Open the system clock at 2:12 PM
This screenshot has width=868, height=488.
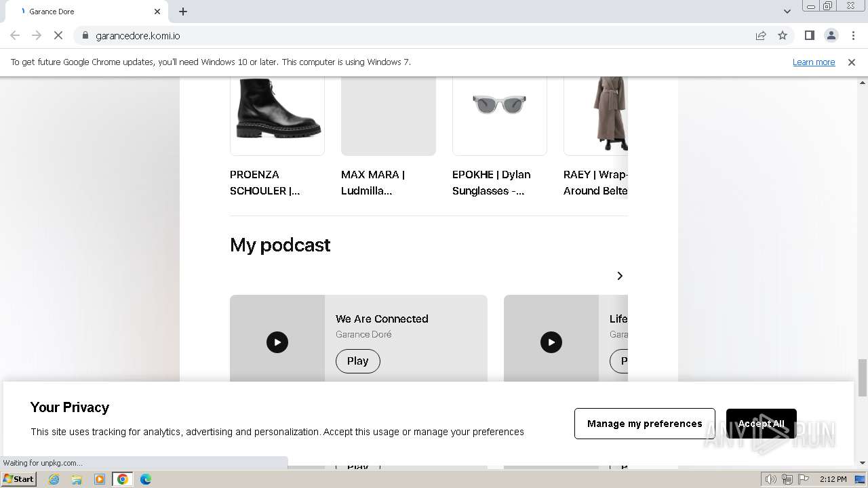[833, 479]
